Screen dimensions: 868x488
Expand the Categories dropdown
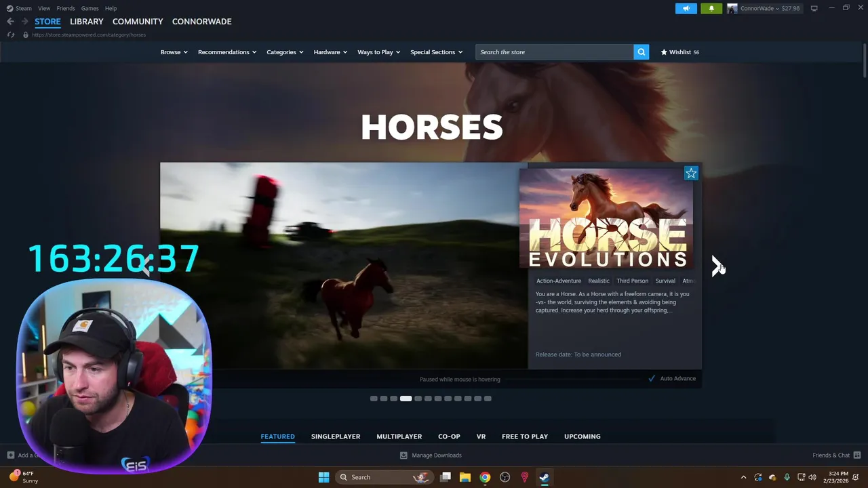(285, 52)
